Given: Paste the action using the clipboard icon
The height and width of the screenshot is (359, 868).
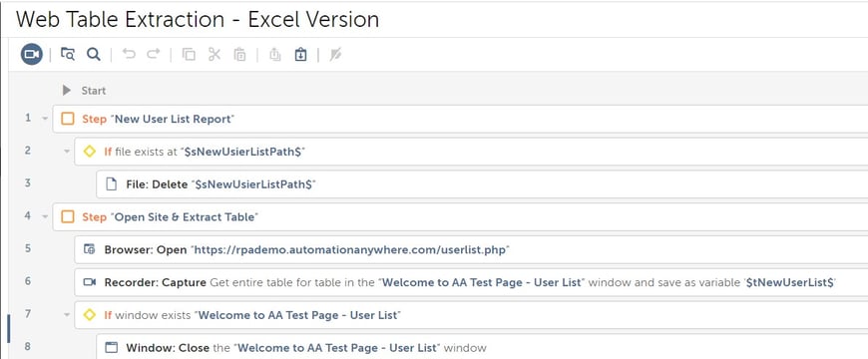Looking at the screenshot, I should coord(239,54).
